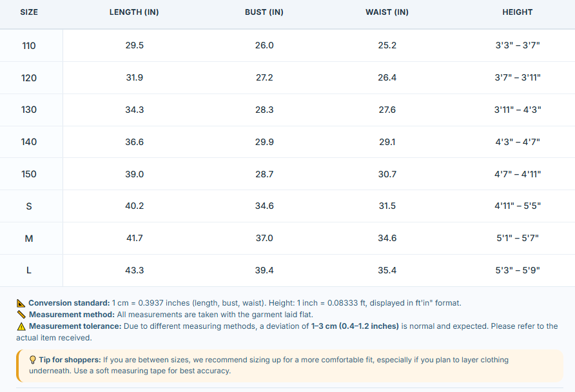Click the 36.6 length value for size 140
Viewport: 575px width, 392px height.
pyautogui.click(x=134, y=142)
